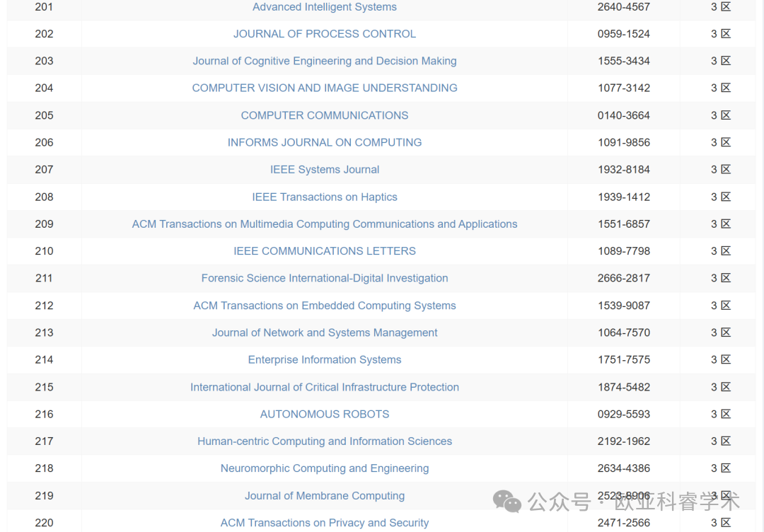The image size is (764, 532).
Task: Open JOURNAL OF PROCESS CONTROL link
Action: (x=325, y=34)
